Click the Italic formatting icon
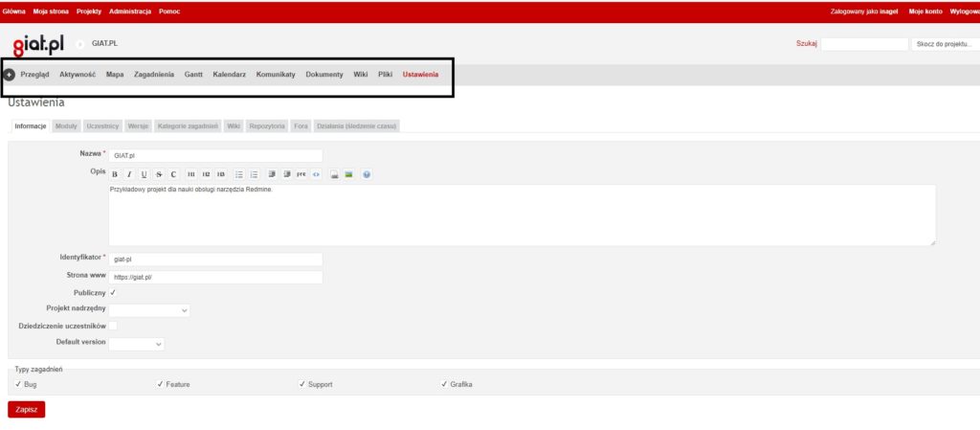The image size is (980, 430). click(129, 174)
